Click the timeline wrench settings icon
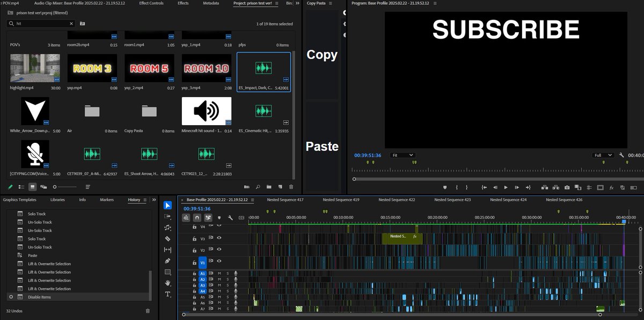Image resolution: width=644 pixels, height=320 pixels. pos(230,218)
